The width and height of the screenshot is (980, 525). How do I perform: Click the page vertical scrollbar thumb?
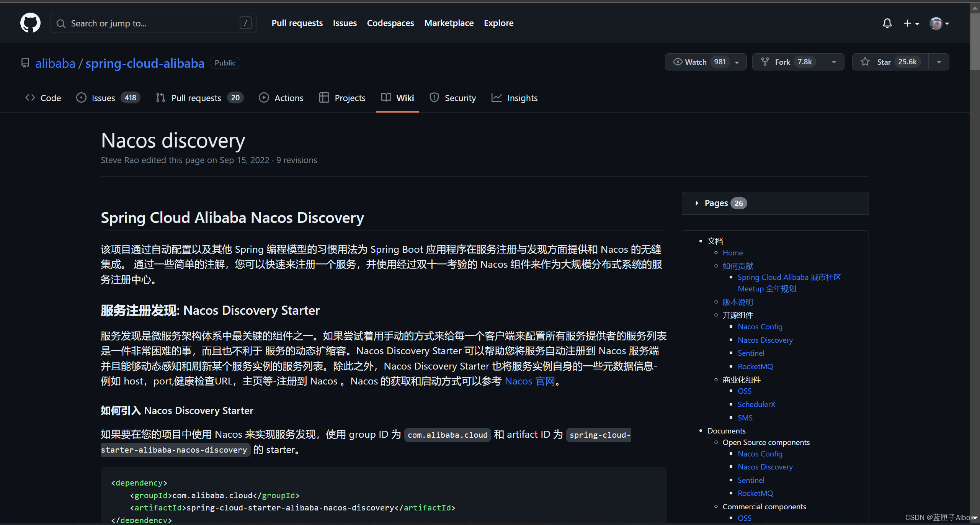[975, 41]
